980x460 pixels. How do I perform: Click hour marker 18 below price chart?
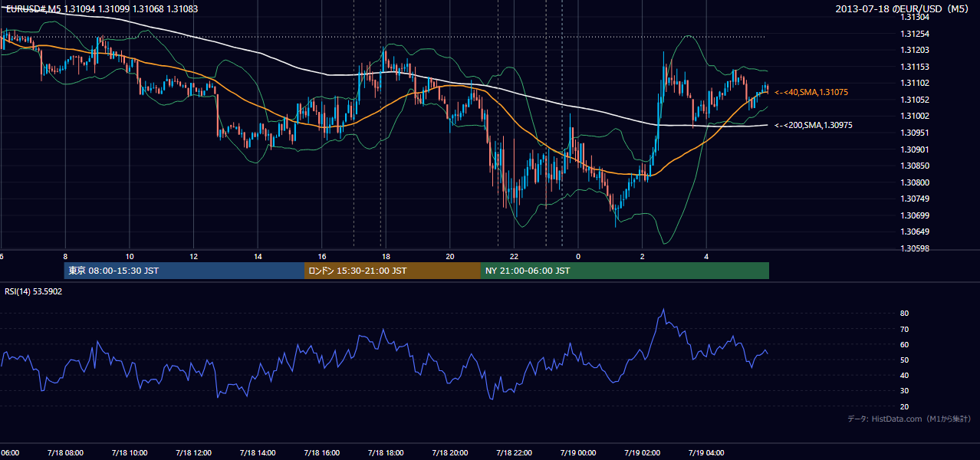pyautogui.click(x=386, y=256)
